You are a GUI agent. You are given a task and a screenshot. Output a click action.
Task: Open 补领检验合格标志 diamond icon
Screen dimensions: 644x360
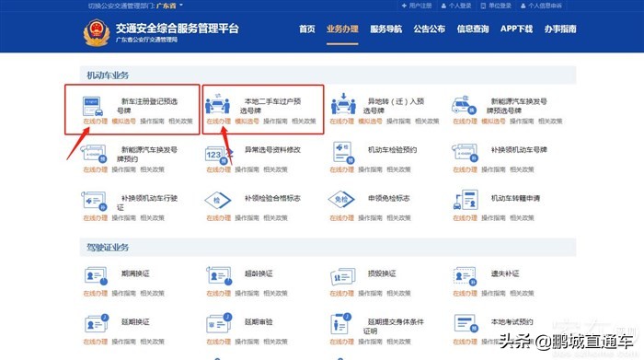coord(218,201)
